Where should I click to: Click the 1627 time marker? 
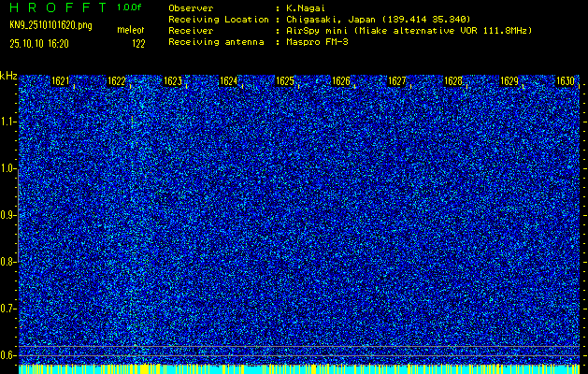point(397,81)
